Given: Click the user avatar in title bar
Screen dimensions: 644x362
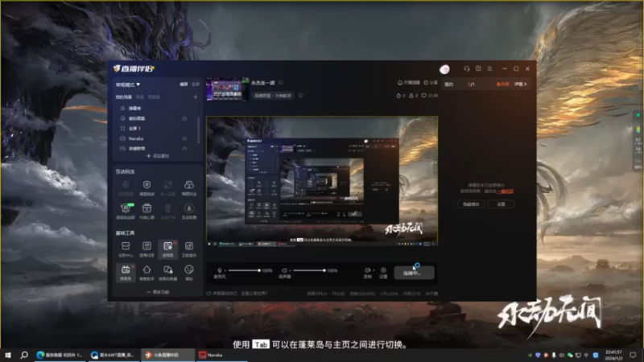Looking at the screenshot, I should (444, 69).
